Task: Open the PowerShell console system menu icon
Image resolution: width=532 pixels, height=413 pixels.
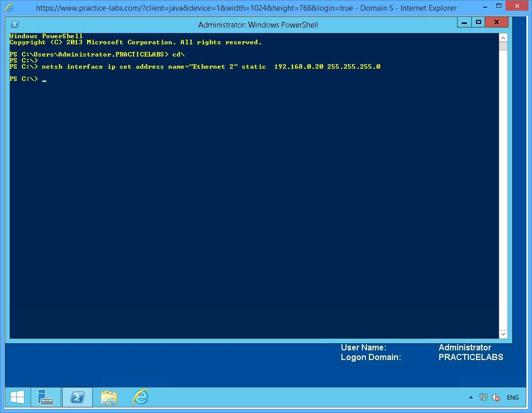Action: (x=14, y=24)
